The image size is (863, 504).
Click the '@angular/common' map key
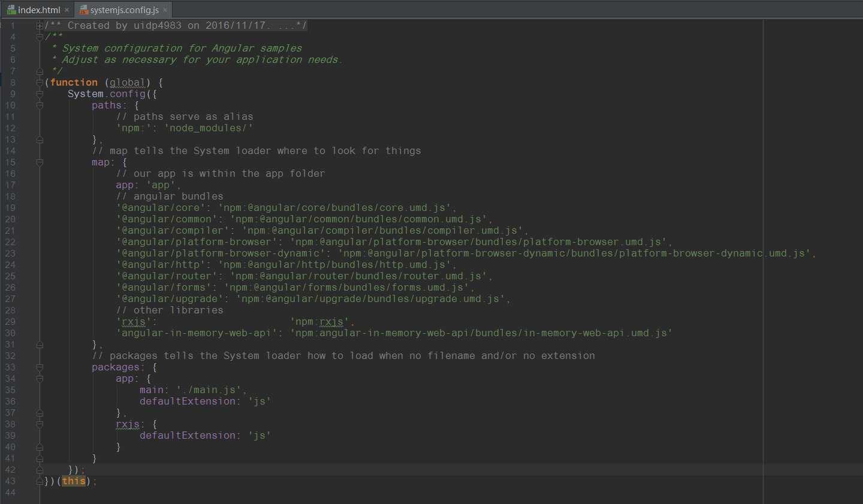(x=167, y=219)
